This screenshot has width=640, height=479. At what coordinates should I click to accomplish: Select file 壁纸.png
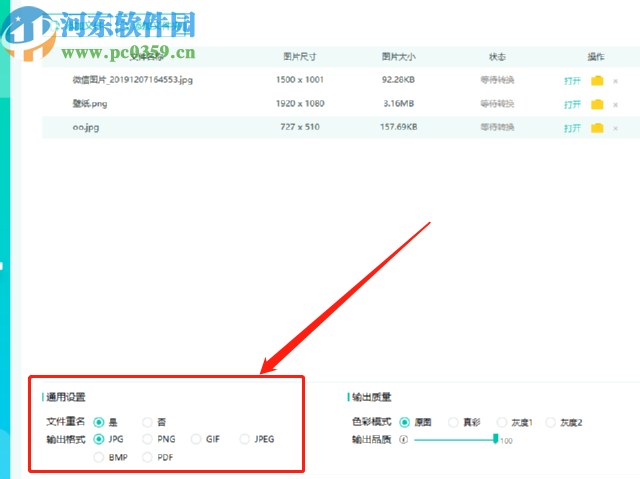[x=90, y=104]
